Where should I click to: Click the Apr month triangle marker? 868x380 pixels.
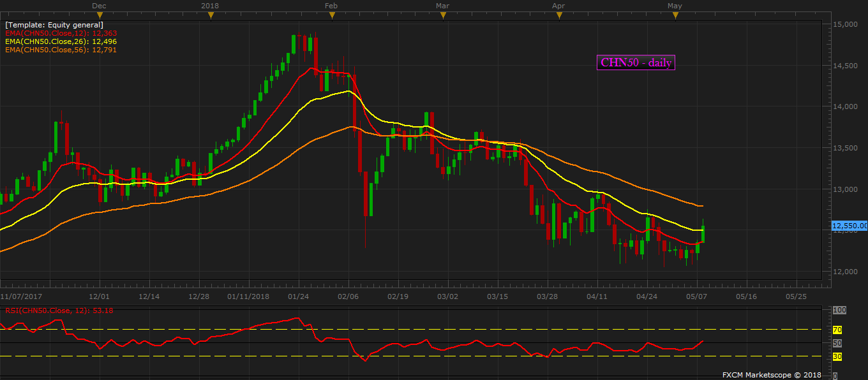[x=558, y=15]
